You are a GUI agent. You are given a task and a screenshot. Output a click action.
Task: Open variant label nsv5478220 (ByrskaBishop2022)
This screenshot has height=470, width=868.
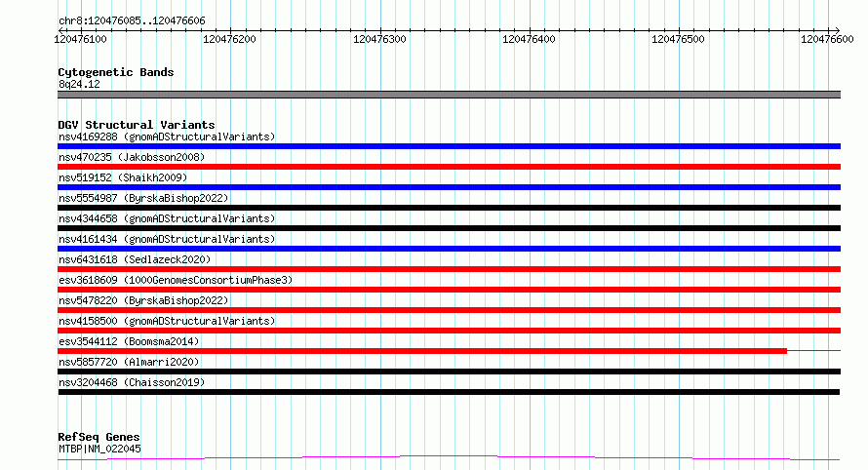tap(143, 300)
